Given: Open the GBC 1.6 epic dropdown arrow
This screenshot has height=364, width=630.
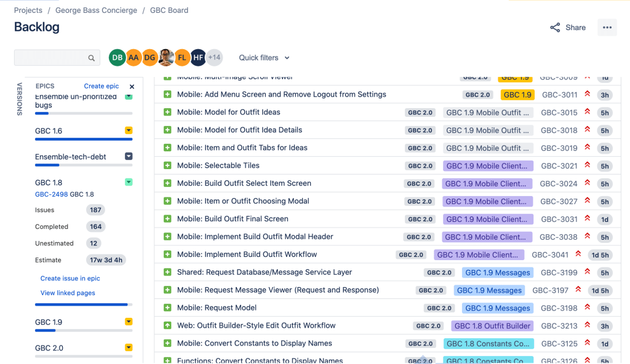Looking at the screenshot, I should (x=129, y=130).
